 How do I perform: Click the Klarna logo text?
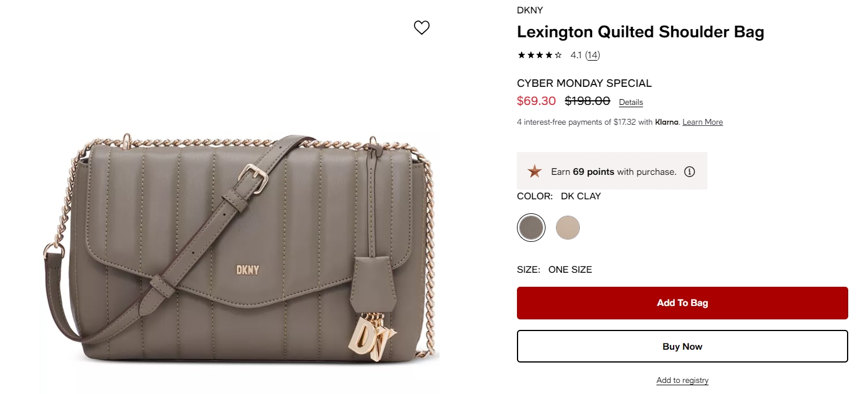point(667,122)
